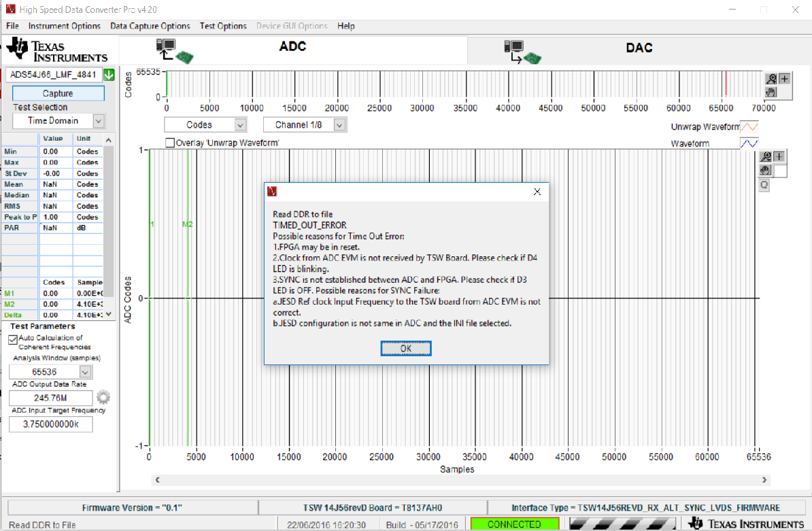Click the Waveform blue color swatch

(749, 143)
